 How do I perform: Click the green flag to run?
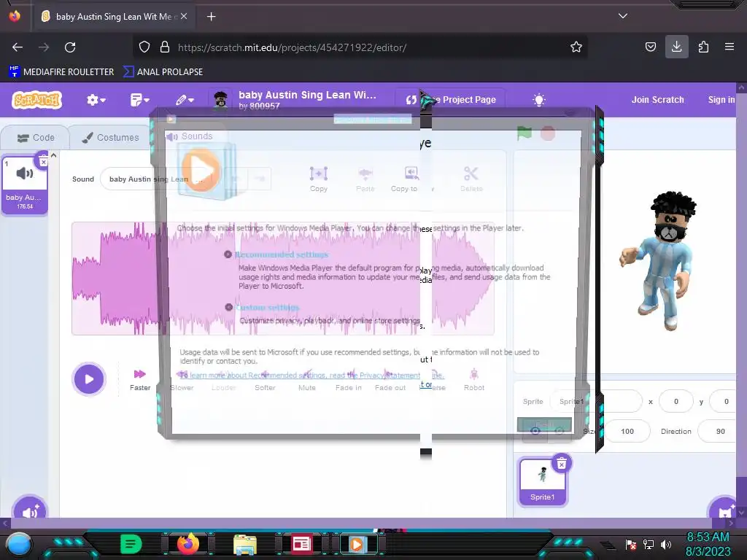pyautogui.click(x=524, y=133)
